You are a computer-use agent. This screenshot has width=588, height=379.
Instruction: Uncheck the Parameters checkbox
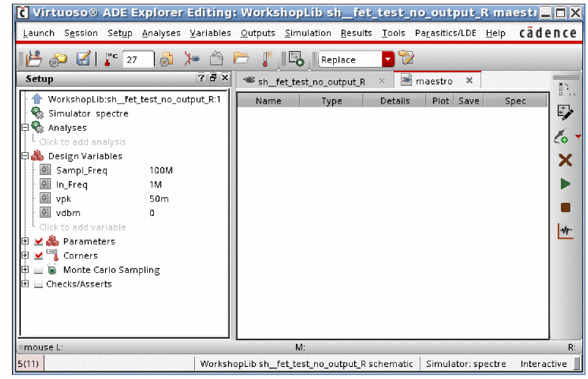tap(38, 241)
